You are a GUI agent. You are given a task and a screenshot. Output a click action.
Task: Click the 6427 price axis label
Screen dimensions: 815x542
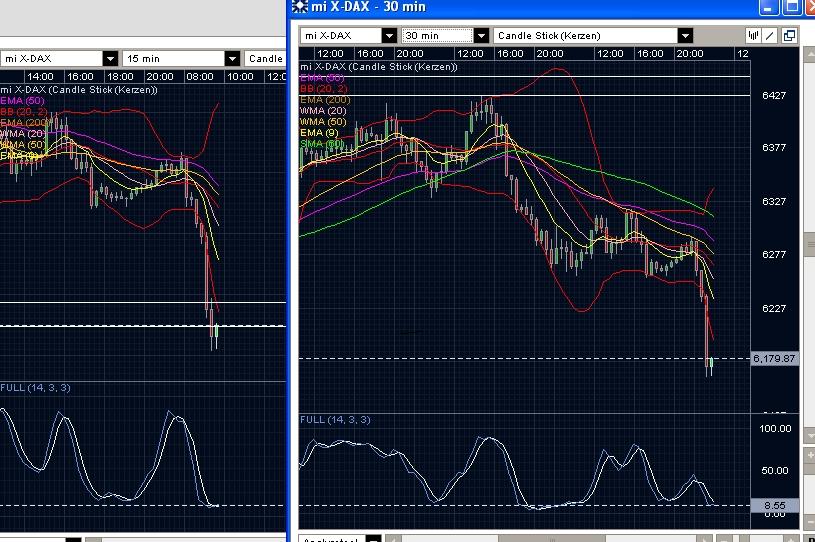click(x=774, y=95)
